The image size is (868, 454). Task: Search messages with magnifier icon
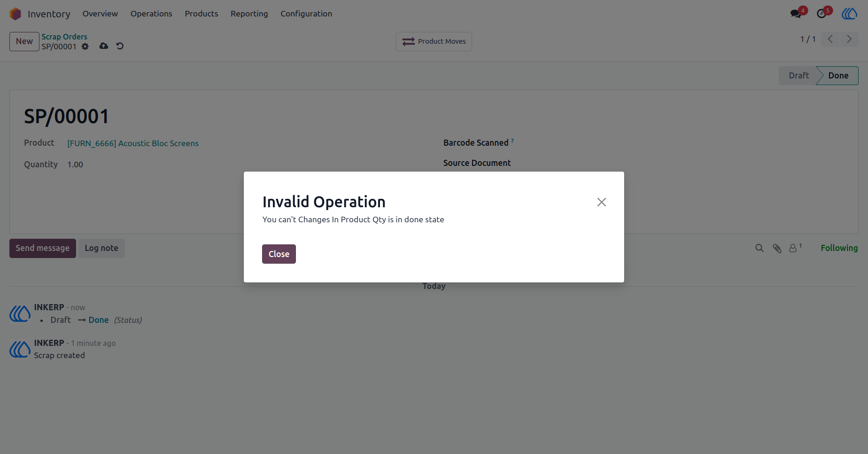click(759, 248)
